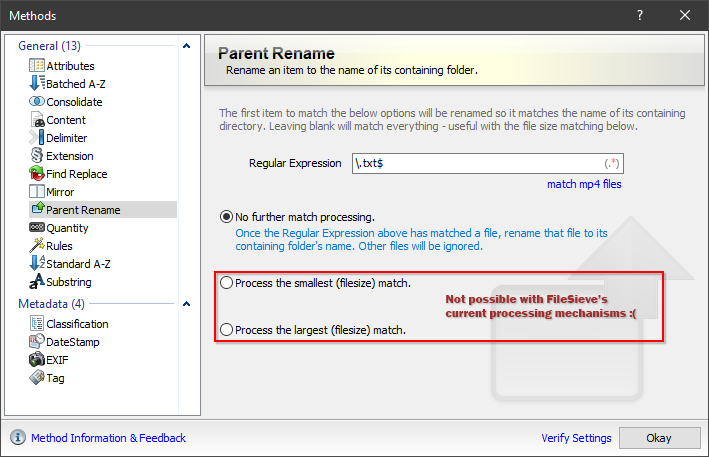Click the Attributes method icon
Image resolution: width=709 pixels, height=457 pixels.
click(38, 66)
